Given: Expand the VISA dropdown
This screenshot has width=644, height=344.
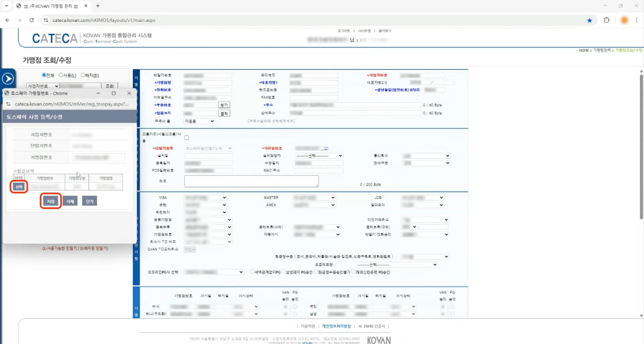Looking at the screenshot, I should [205, 198].
